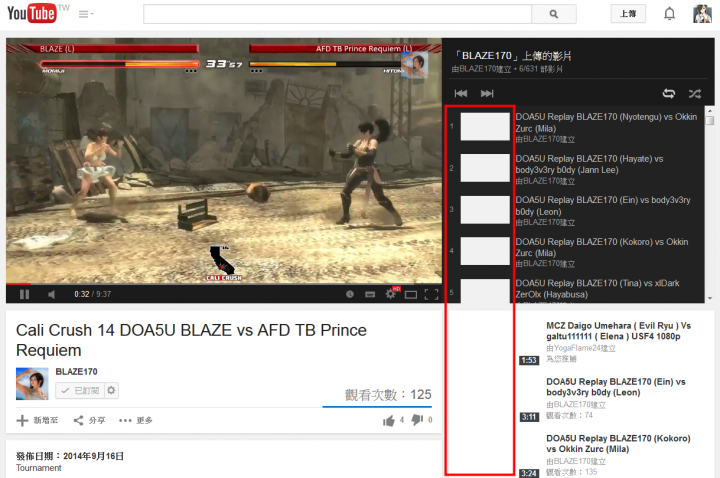Dislike the video with thumbs down
720x478 pixels.
point(417,420)
